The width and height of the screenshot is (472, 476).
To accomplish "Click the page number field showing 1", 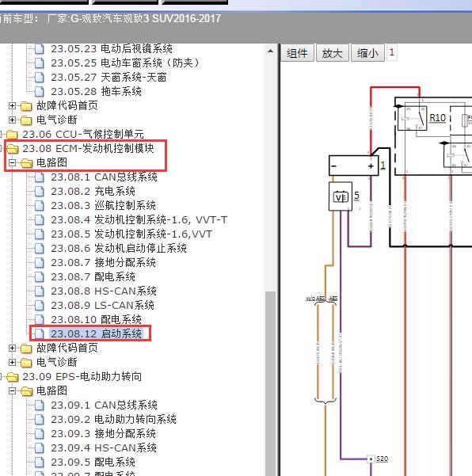I will pyautogui.click(x=391, y=52).
